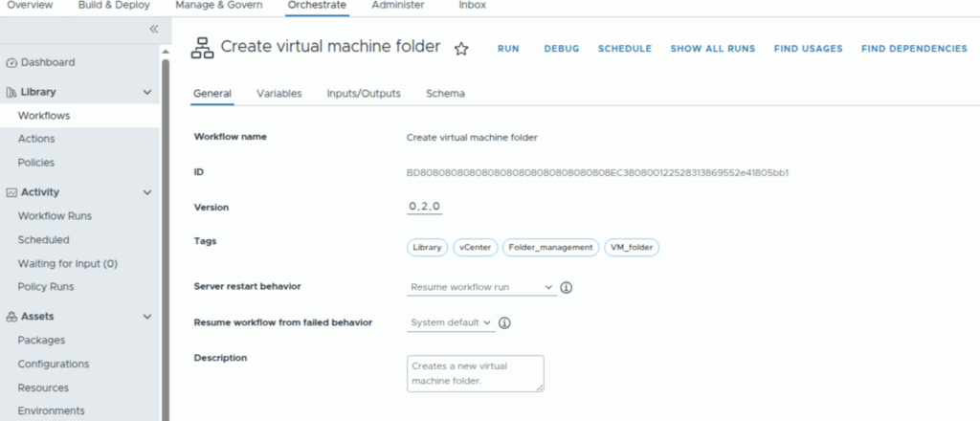Click info icon next to Server restart behavior
This screenshot has height=421, width=980.
[566, 287]
